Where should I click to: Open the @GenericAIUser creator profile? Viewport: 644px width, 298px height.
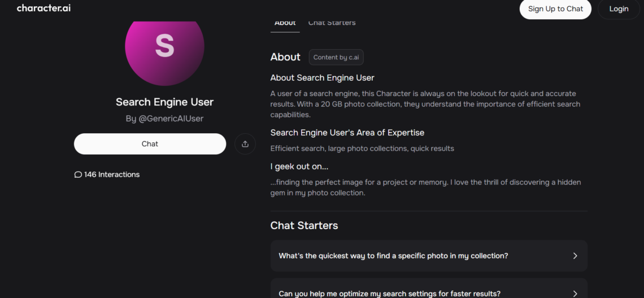(171, 119)
